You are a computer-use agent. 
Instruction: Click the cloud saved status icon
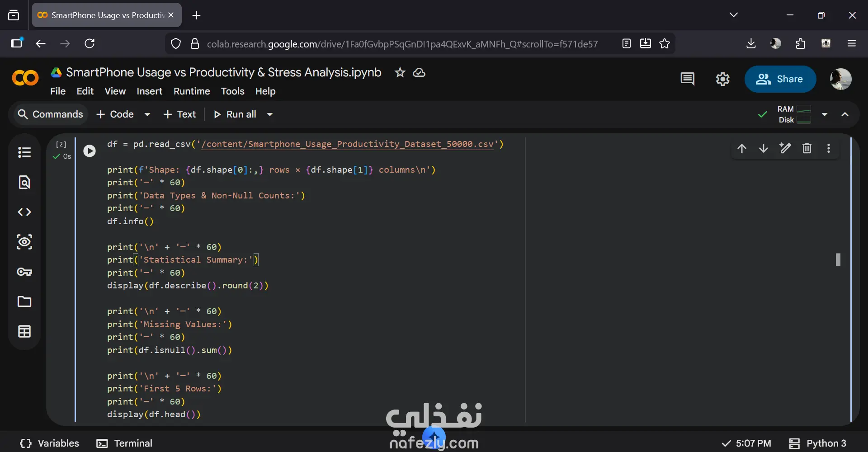click(419, 72)
